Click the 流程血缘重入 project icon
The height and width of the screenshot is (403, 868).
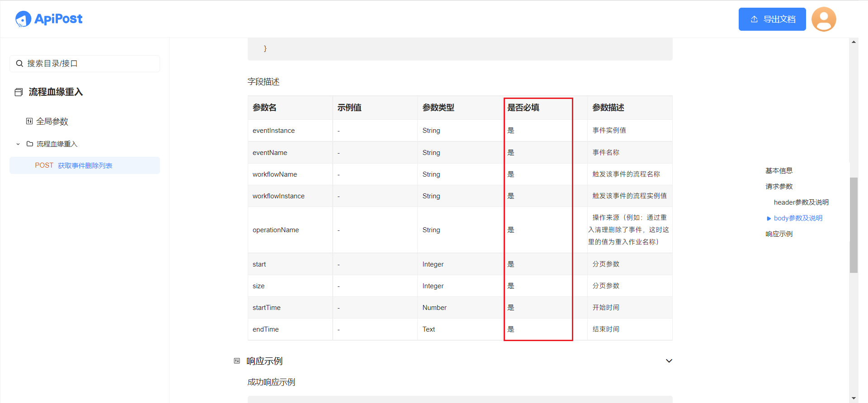tap(19, 92)
